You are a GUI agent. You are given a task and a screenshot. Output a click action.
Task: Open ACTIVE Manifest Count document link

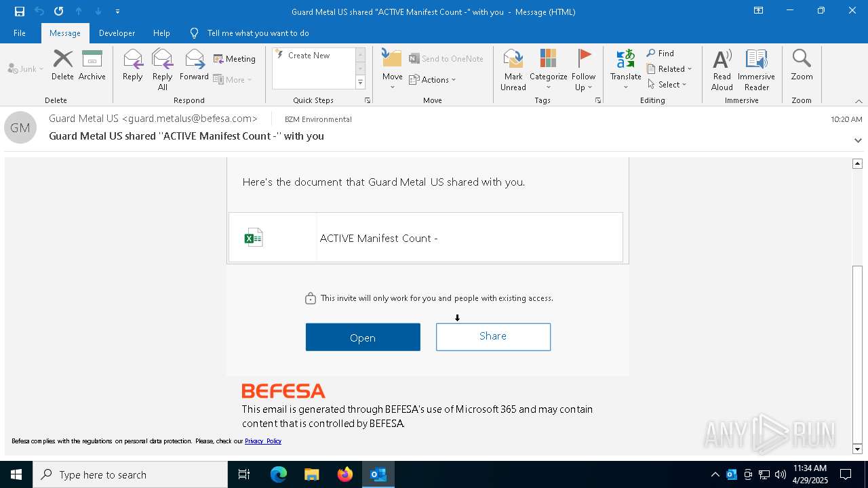tap(378, 238)
